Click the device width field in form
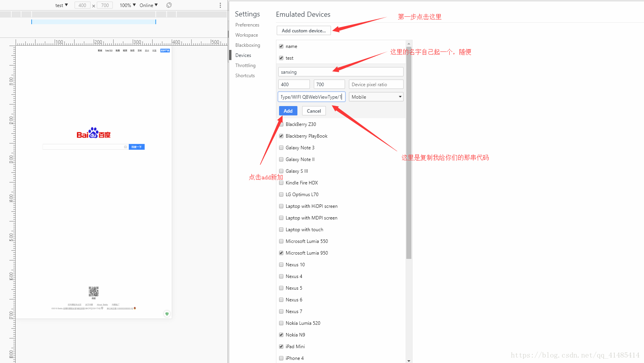Image resolution: width=644 pixels, height=363 pixels. coord(294,84)
